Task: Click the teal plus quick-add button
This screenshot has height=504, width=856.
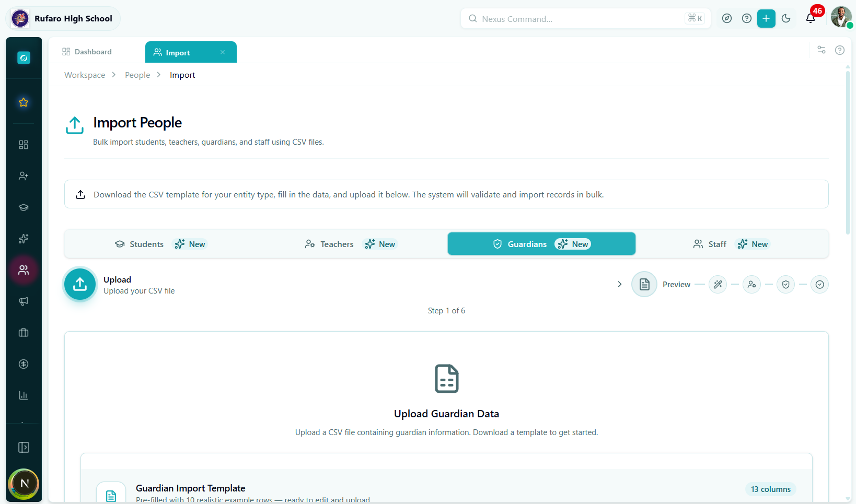Action: (766, 19)
